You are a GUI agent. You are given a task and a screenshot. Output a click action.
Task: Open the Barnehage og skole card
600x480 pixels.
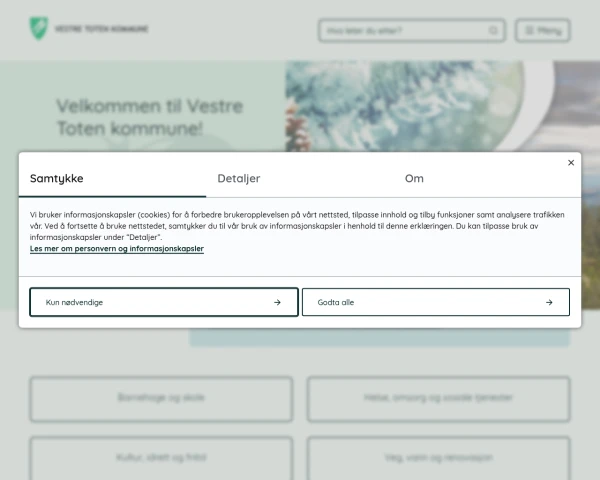(x=161, y=399)
